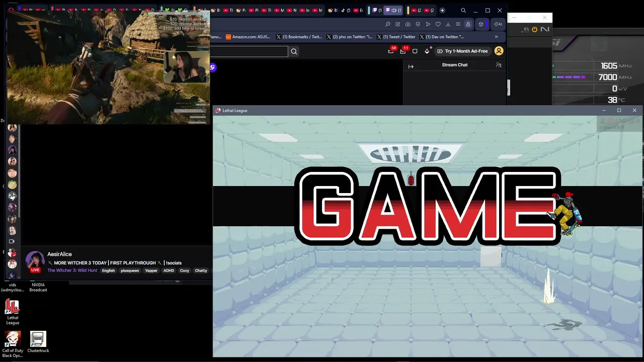
Task: Open the browser easy setup menu
Action: 458,24
